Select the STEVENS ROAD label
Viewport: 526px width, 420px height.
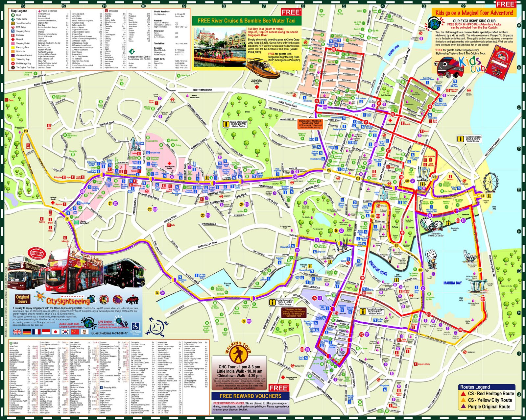pos(107,124)
